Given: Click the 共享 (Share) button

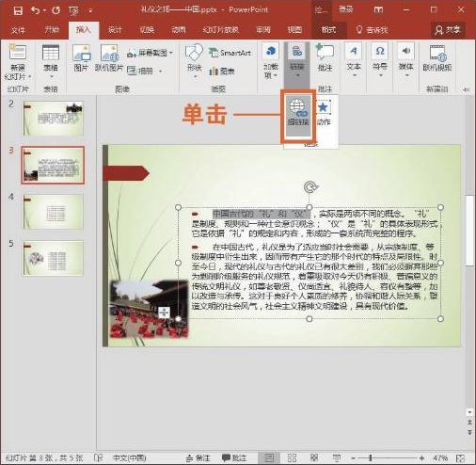Looking at the screenshot, I should (x=448, y=30).
